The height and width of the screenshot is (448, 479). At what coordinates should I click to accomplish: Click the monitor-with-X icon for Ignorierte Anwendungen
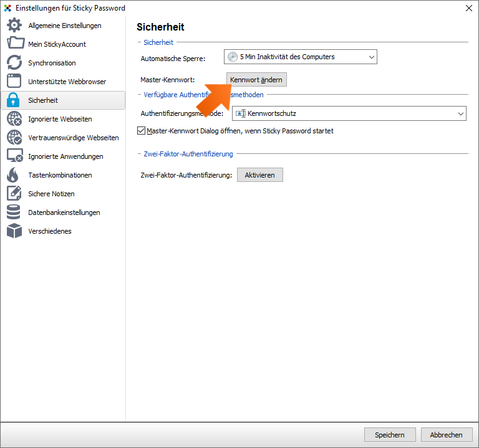pyautogui.click(x=15, y=156)
